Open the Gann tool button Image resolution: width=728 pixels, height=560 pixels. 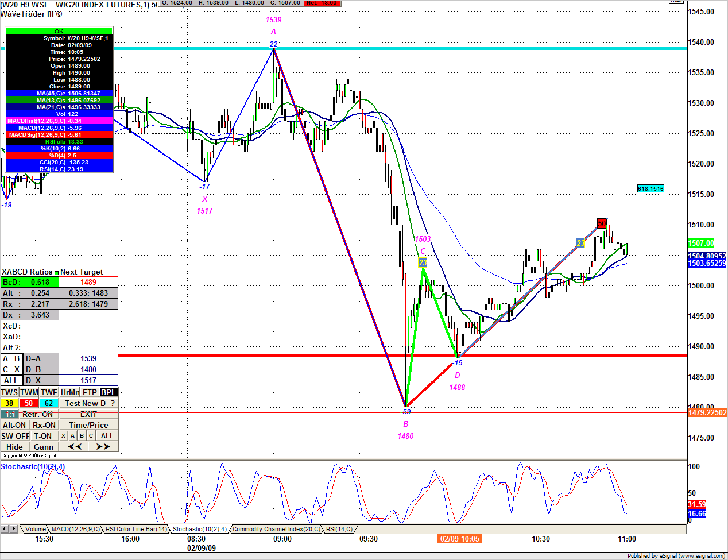[44, 447]
